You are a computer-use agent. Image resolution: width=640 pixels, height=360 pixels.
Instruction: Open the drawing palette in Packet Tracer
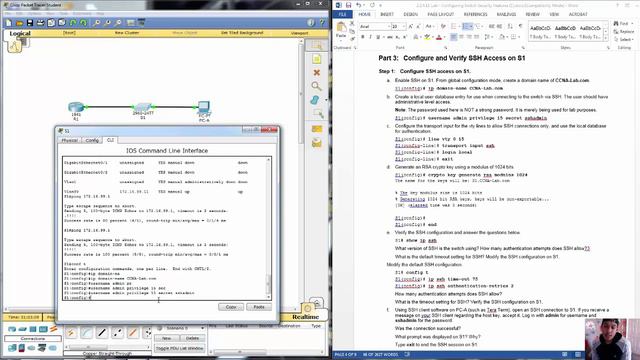131,23
